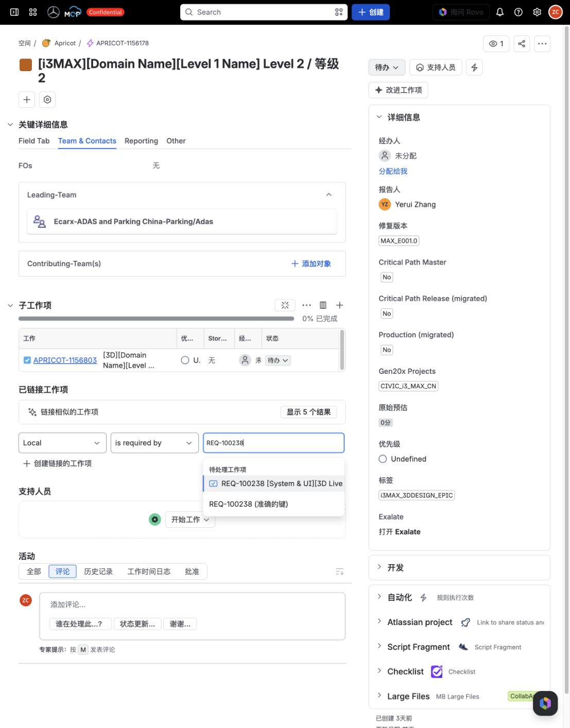Show 历史记录 activity tab
The image size is (570, 728).
pos(98,571)
